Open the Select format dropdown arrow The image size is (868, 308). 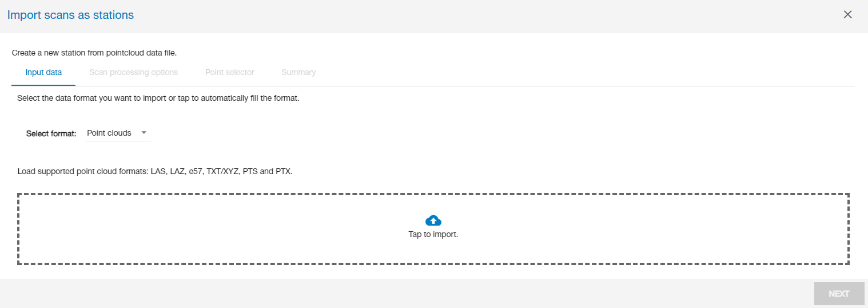[144, 132]
